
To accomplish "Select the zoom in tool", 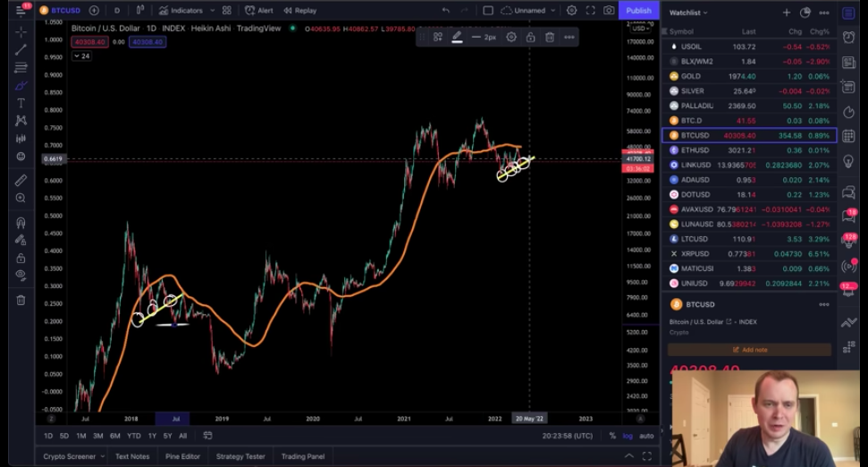I will click(21, 198).
